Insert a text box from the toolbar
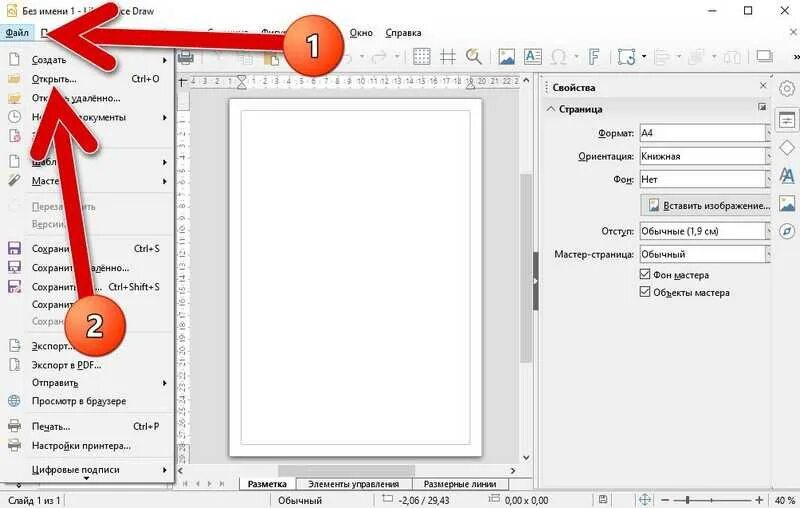The width and height of the screenshot is (800, 508). [533, 56]
